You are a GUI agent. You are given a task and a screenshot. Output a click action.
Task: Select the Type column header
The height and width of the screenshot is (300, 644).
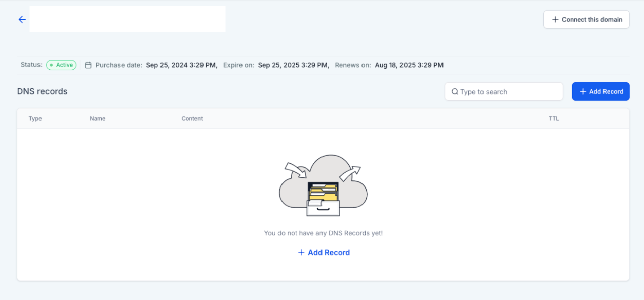[x=35, y=119]
